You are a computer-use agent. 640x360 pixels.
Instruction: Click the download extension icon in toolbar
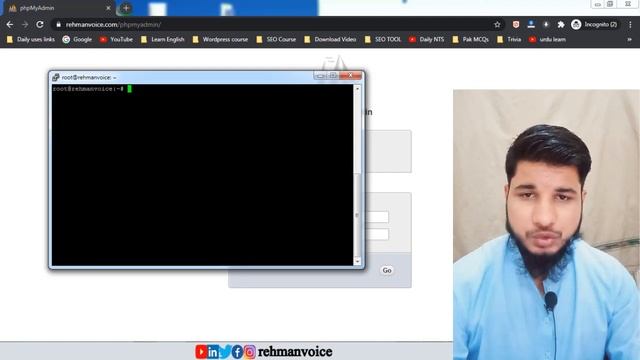546,24
